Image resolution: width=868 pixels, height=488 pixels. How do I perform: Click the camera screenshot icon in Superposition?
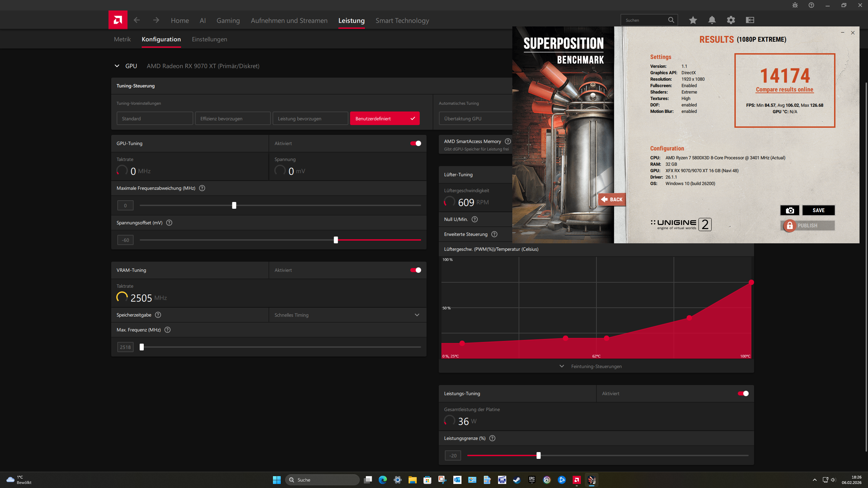point(790,210)
